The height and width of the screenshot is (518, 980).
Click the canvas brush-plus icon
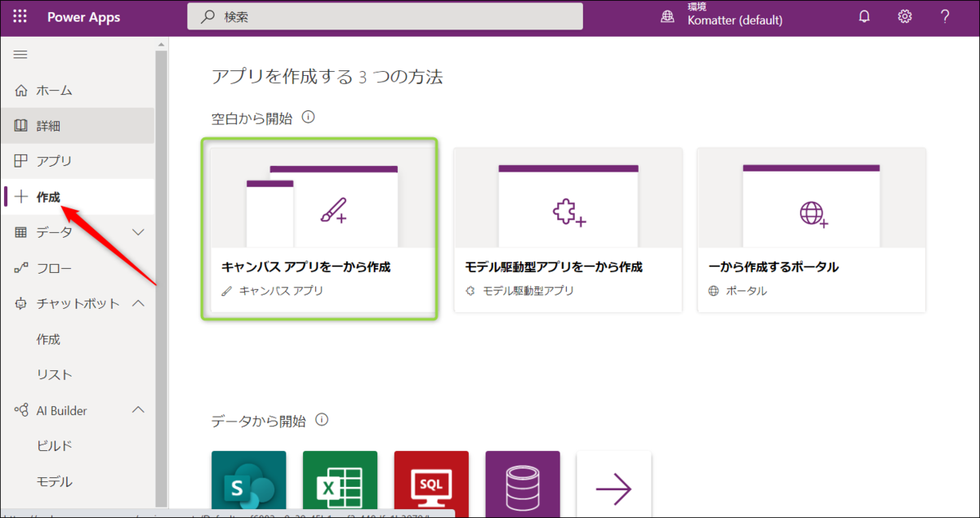click(x=333, y=211)
